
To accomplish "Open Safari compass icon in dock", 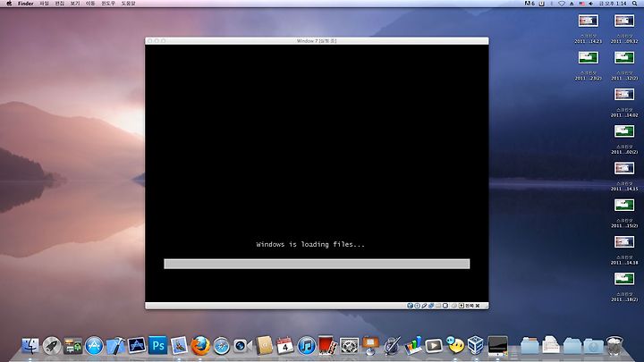I will tap(222, 346).
